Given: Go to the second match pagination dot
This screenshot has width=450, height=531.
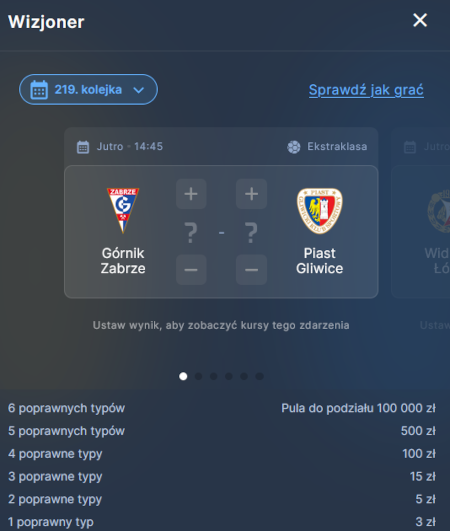Looking at the screenshot, I should click(x=198, y=376).
